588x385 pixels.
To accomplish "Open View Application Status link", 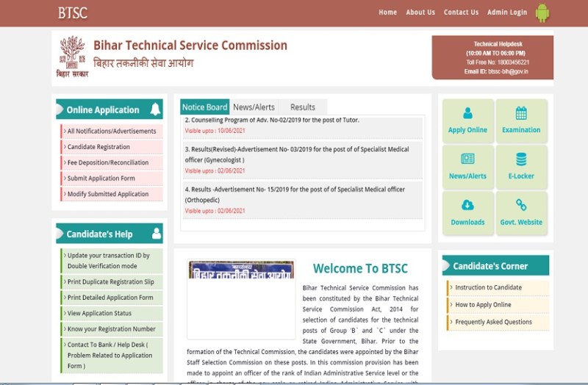I will (x=99, y=313).
